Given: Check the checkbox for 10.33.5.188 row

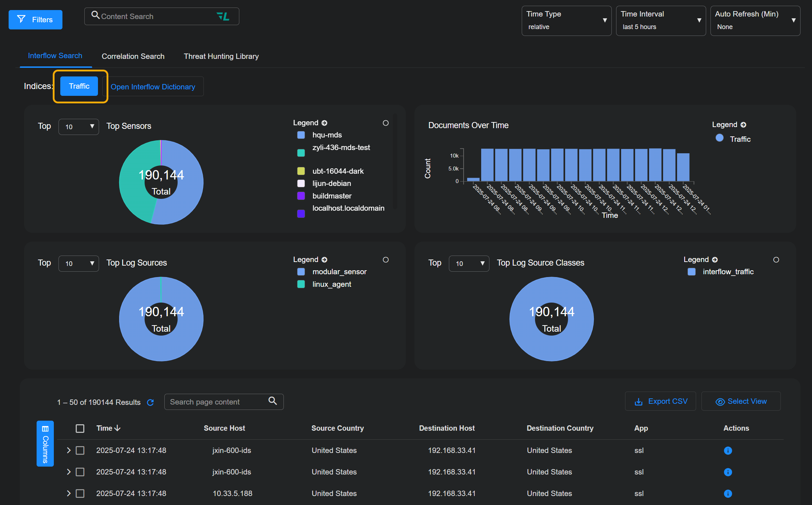Looking at the screenshot, I should click(80, 494).
